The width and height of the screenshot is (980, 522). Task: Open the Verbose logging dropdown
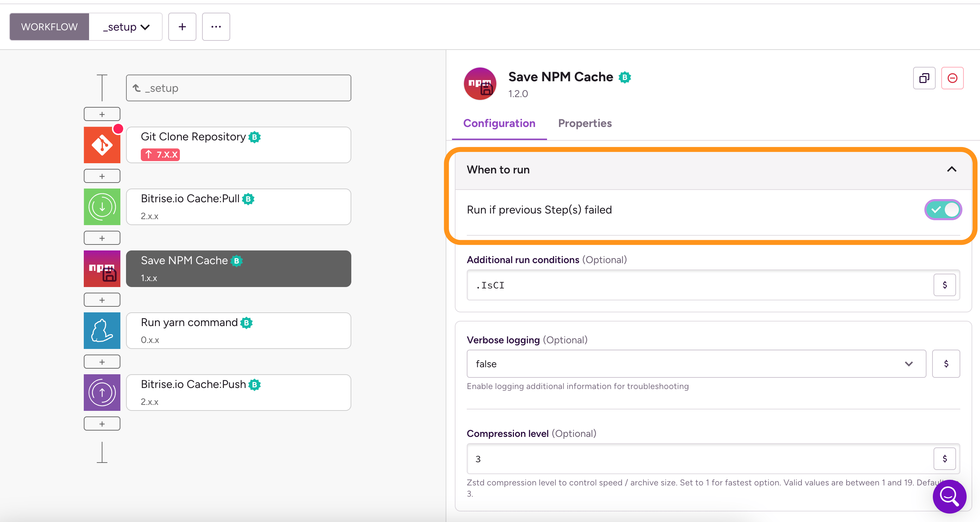point(696,364)
